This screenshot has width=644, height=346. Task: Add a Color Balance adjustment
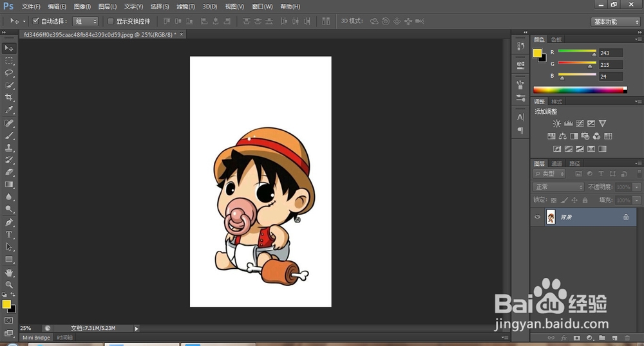563,136
